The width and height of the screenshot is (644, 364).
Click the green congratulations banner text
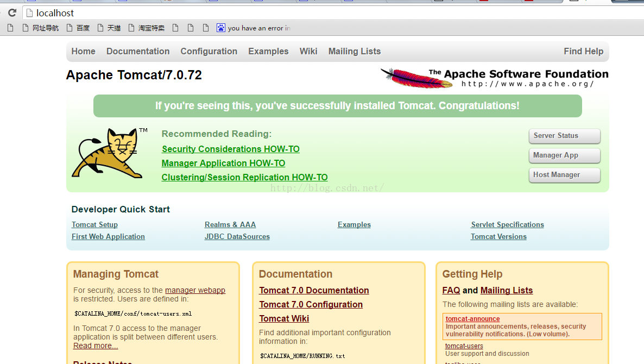pyautogui.click(x=337, y=106)
